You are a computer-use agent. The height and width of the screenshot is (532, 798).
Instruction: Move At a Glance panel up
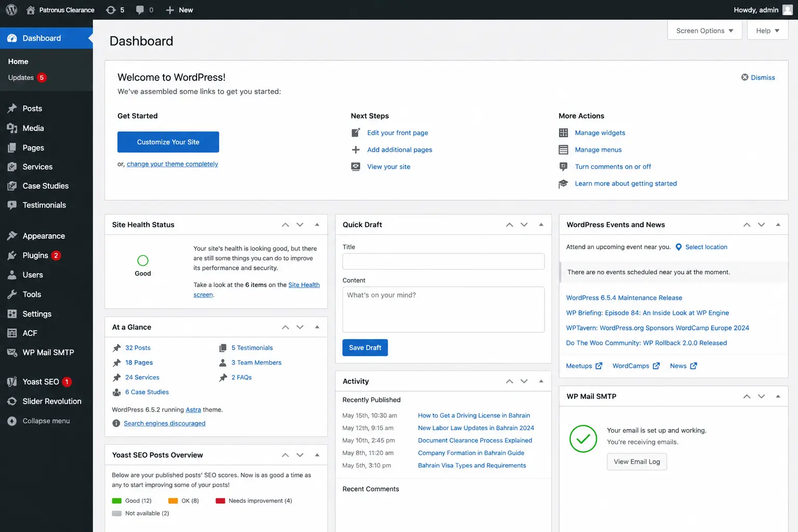[285, 327]
